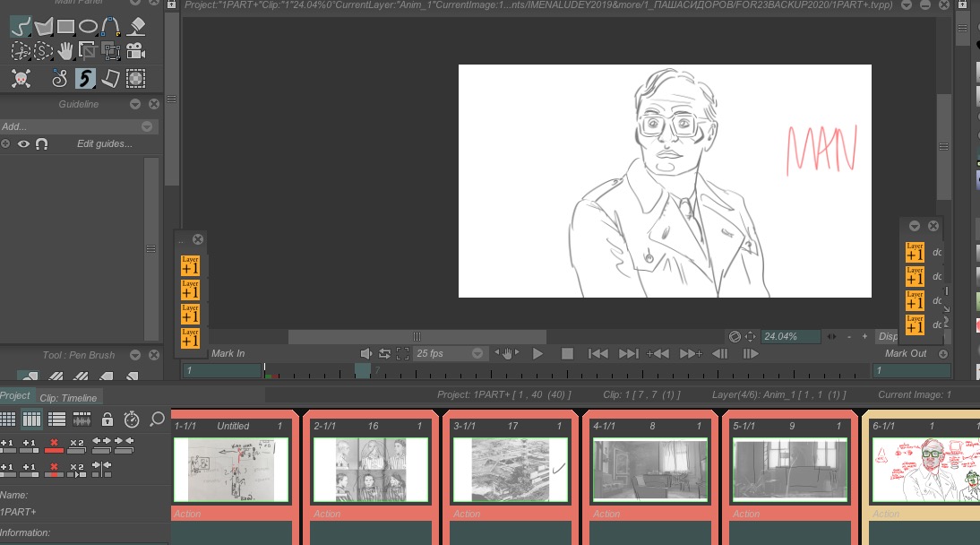Delete clip with the top-row red X button
The width and height of the screenshot is (980, 545).
click(x=54, y=446)
